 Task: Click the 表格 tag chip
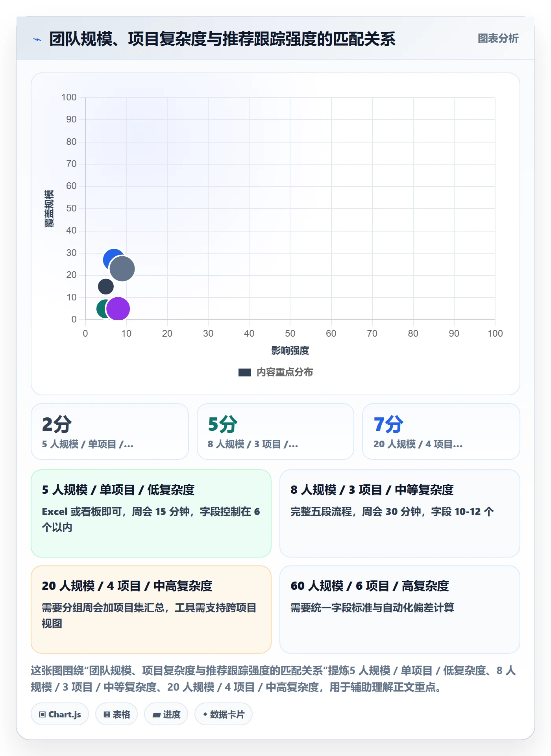coord(116,714)
